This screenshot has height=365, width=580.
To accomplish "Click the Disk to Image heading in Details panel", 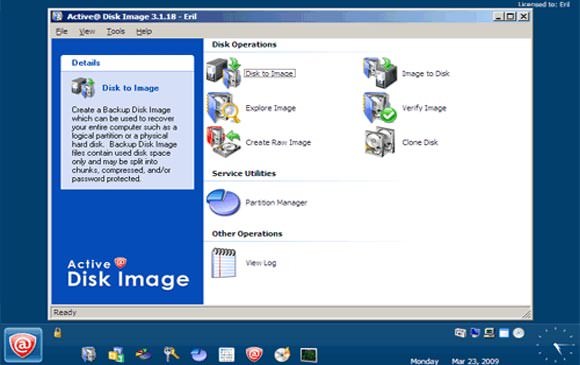I will pos(130,88).
